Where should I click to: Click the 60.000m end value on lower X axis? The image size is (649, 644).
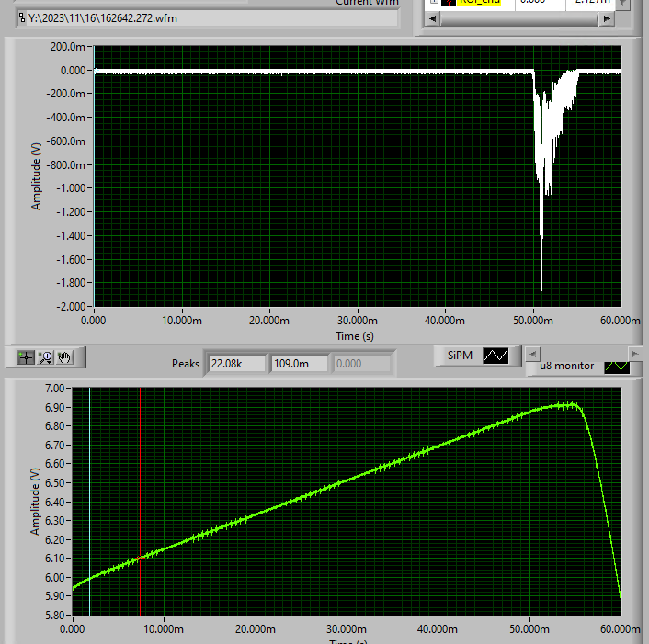click(x=620, y=629)
